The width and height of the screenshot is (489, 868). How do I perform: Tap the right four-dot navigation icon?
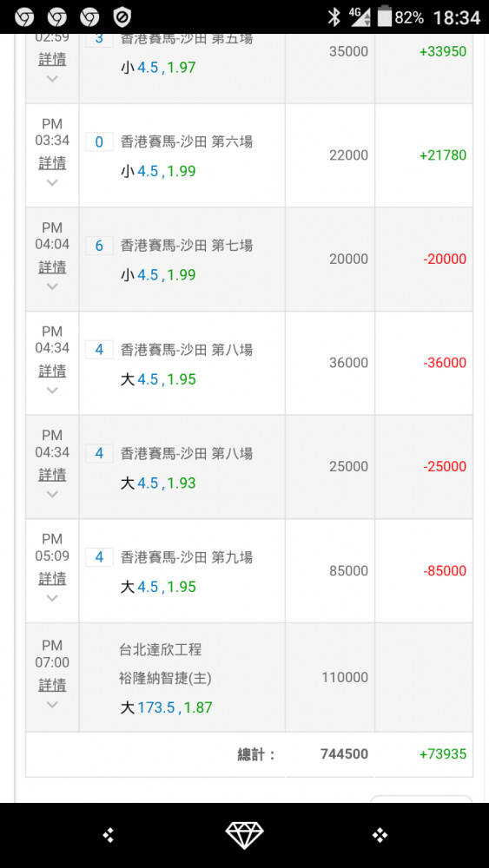point(380,835)
